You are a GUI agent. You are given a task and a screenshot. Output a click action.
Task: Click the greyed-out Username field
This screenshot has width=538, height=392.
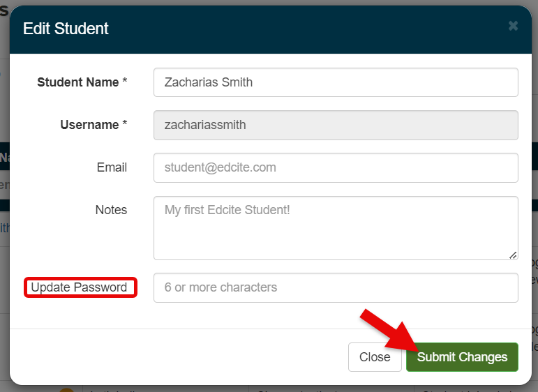tap(336, 126)
